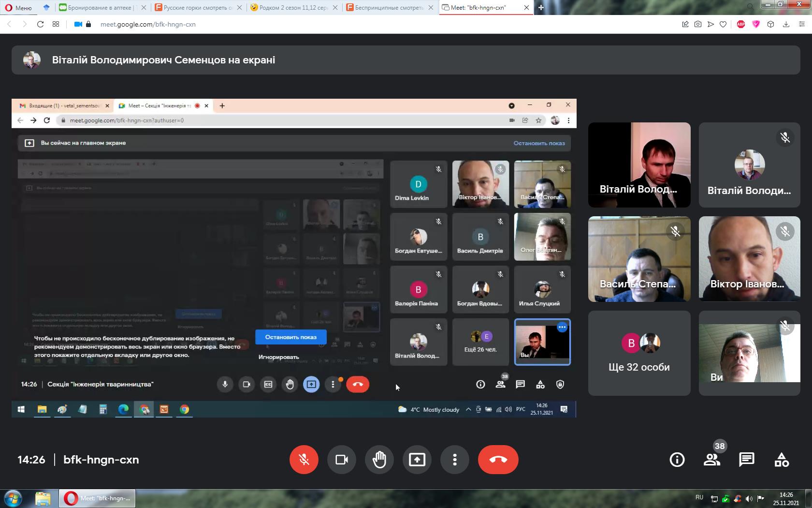
Task: Open Windows Explorer from taskbar
Action: 43,498
